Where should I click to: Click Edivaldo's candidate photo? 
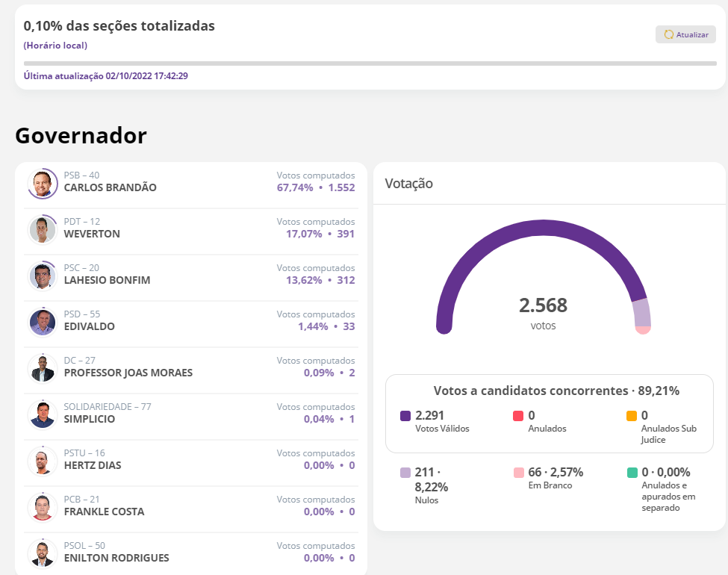(43, 322)
